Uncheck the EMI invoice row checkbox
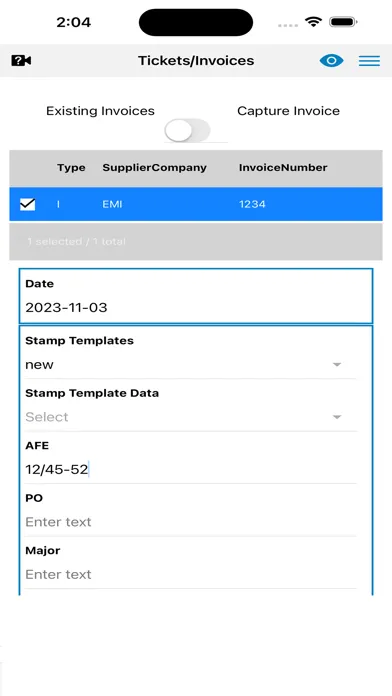 tap(28, 204)
